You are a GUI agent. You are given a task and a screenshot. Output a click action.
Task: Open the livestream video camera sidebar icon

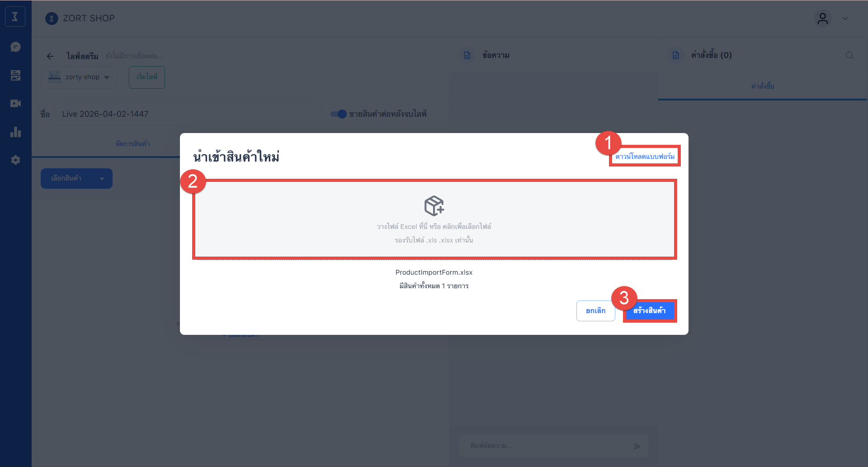pyautogui.click(x=15, y=104)
